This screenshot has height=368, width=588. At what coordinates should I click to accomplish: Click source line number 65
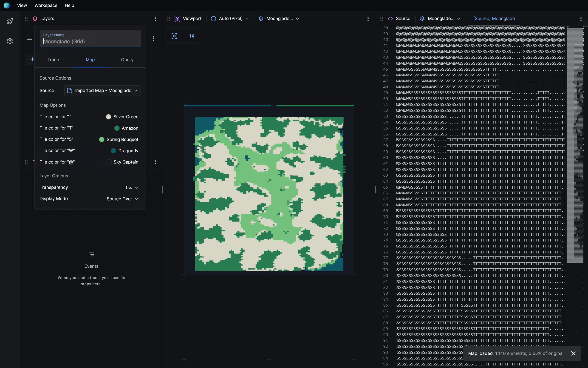(x=386, y=187)
